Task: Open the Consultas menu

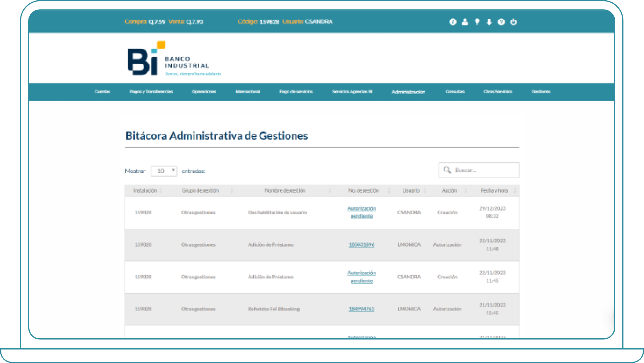Action: pos(455,92)
